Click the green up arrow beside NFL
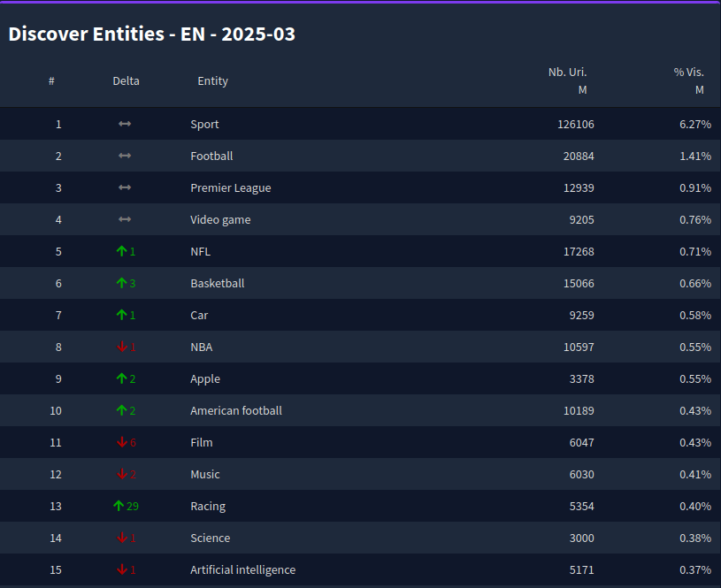721x588 pixels. pos(122,251)
